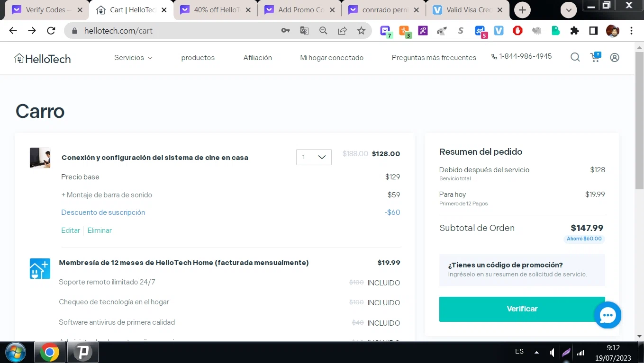Image resolution: width=644 pixels, height=363 pixels.
Task: Open shopping cart icon with badge 2
Action: (595, 57)
